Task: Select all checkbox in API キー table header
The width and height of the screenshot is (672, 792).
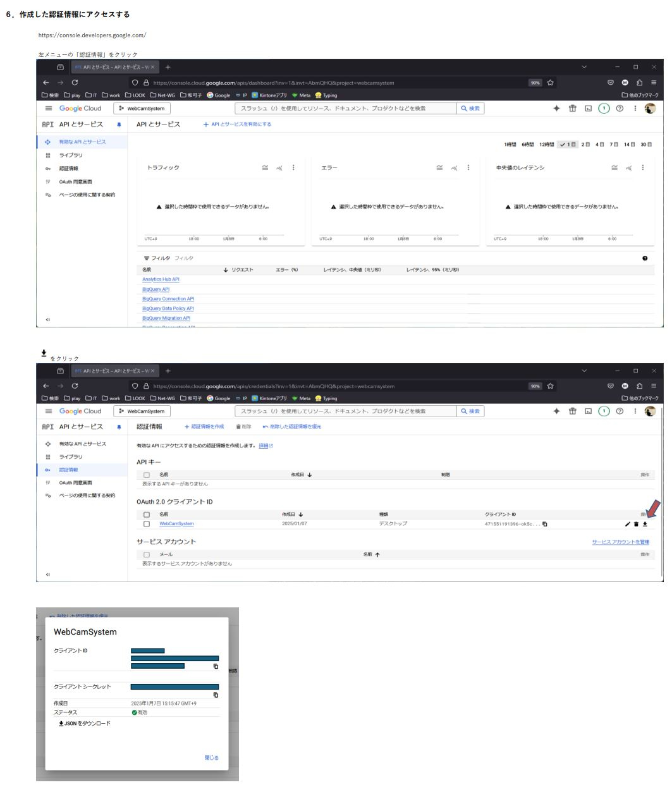Action: coord(147,475)
